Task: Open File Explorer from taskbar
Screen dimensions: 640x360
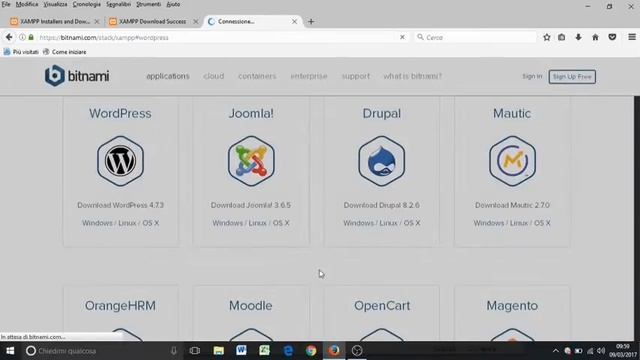Action: click(218, 351)
